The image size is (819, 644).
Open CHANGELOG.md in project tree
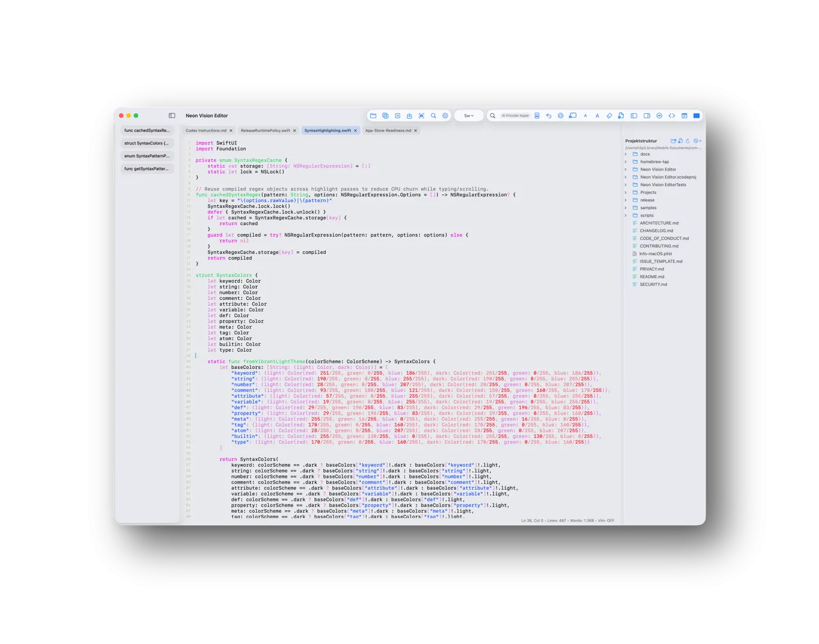[x=656, y=231]
